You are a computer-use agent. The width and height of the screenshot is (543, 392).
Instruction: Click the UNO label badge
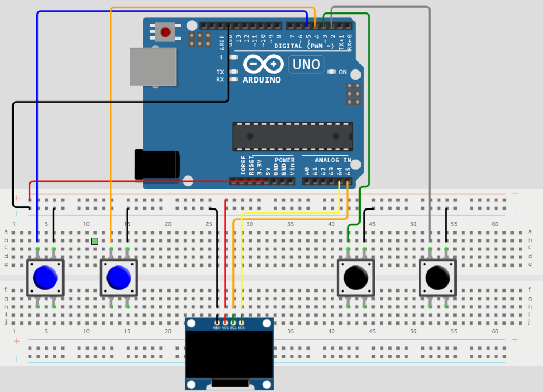pos(305,64)
